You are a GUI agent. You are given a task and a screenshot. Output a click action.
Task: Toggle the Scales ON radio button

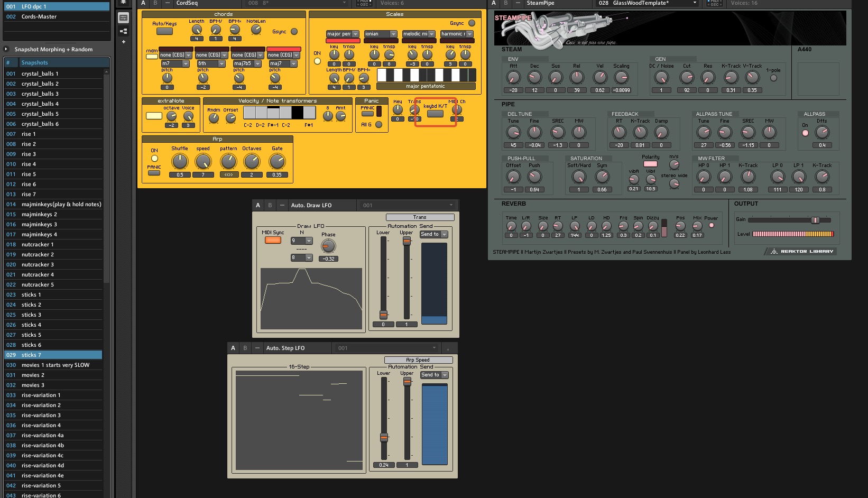317,61
